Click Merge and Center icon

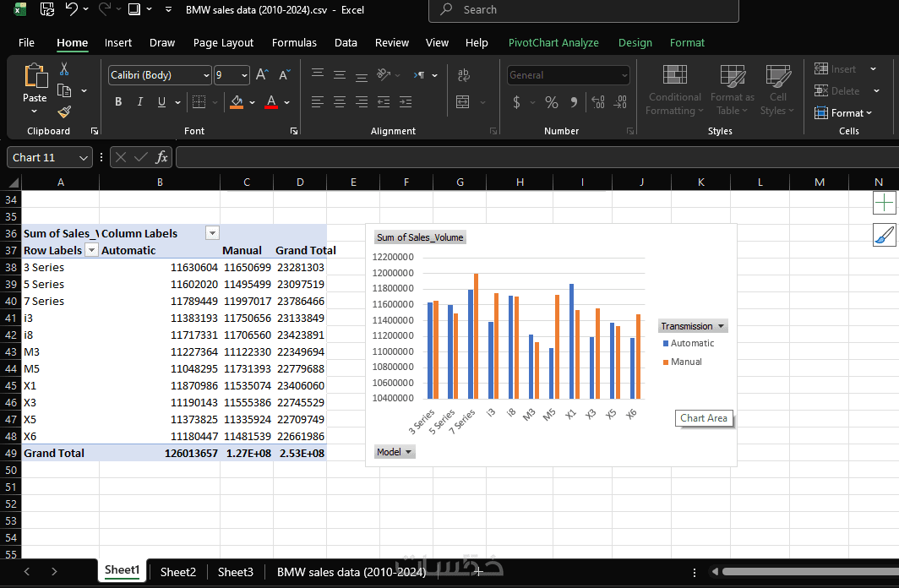click(x=463, y=102)
